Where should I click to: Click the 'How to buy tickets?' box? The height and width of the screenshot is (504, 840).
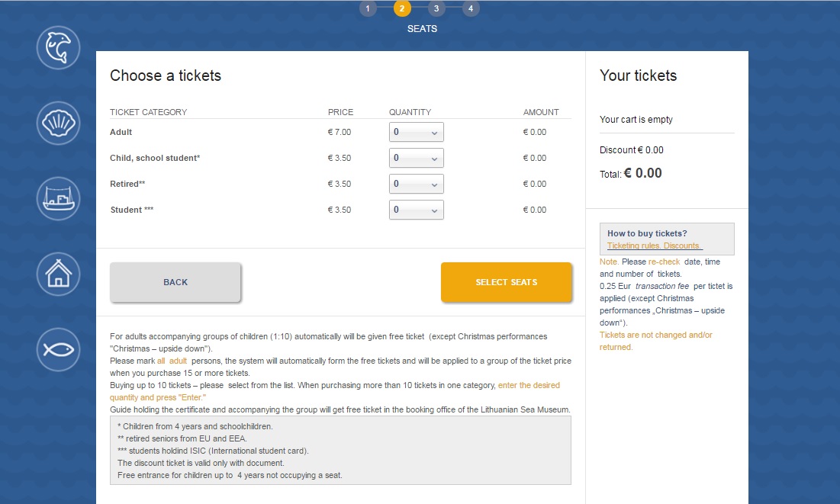(x=667, y=239)
